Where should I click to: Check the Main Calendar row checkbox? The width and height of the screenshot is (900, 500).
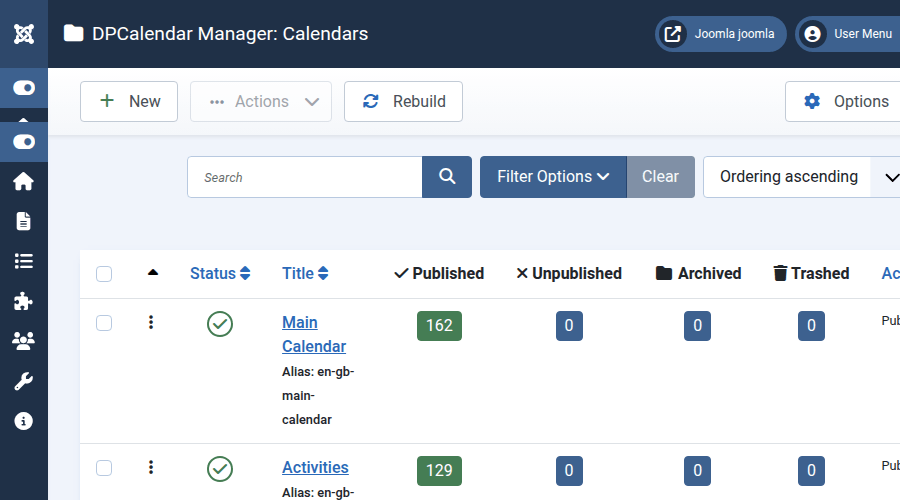(x=104, y=323)
